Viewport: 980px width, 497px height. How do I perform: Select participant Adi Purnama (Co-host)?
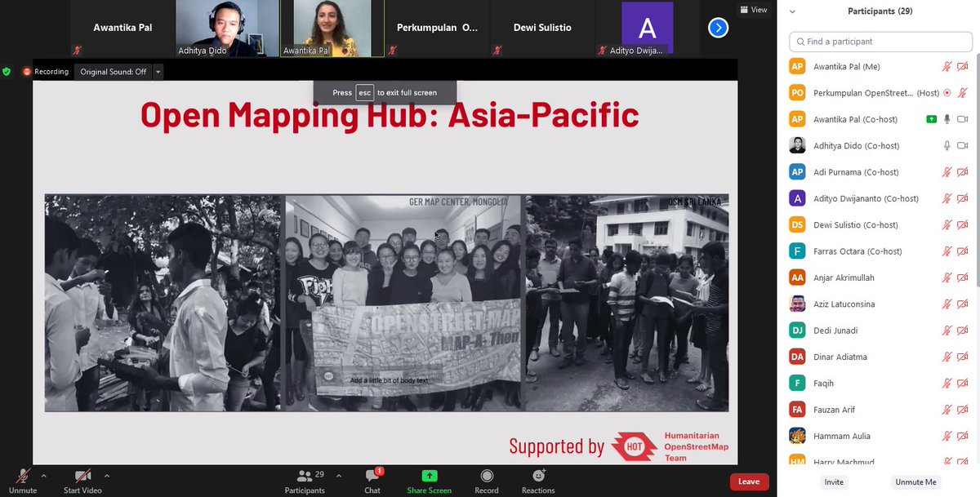click(x=879, y=172)
